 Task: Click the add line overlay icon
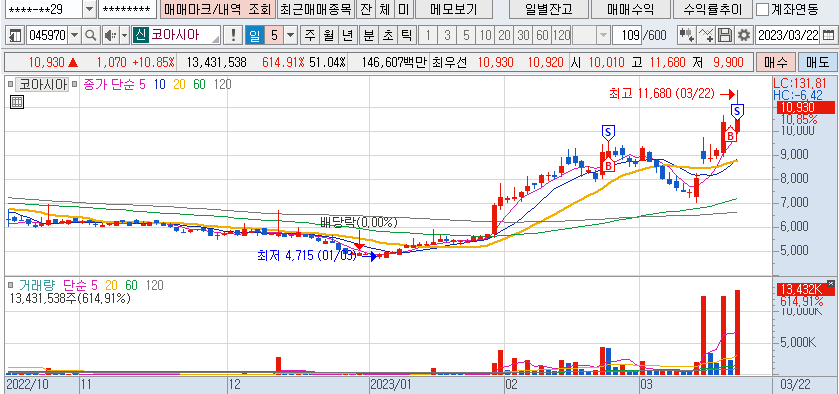pos(706,36)
